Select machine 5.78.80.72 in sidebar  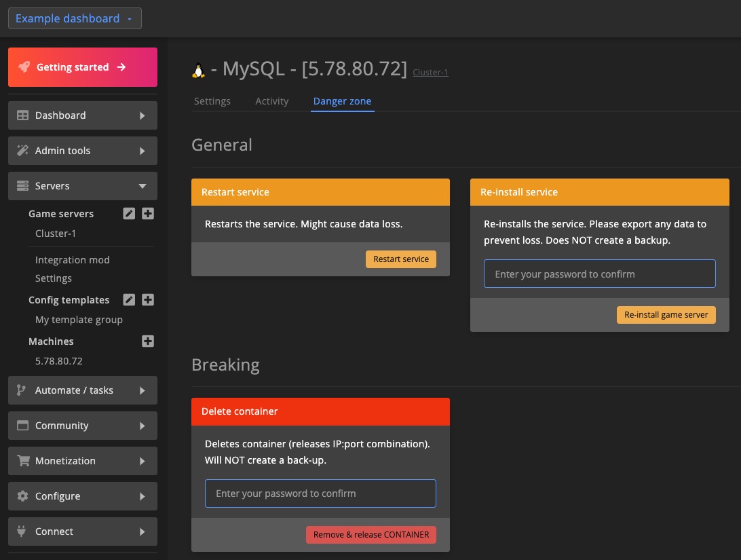[x=59, y=361]
